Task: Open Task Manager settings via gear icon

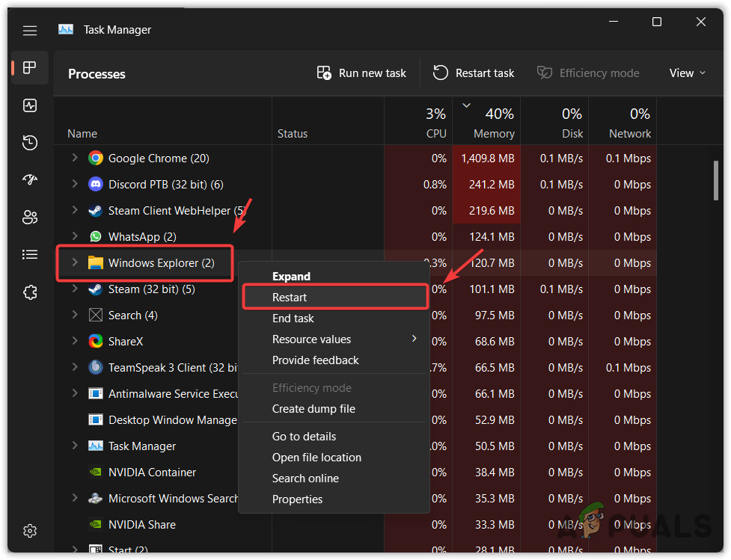Action: (x=29, y=531)
